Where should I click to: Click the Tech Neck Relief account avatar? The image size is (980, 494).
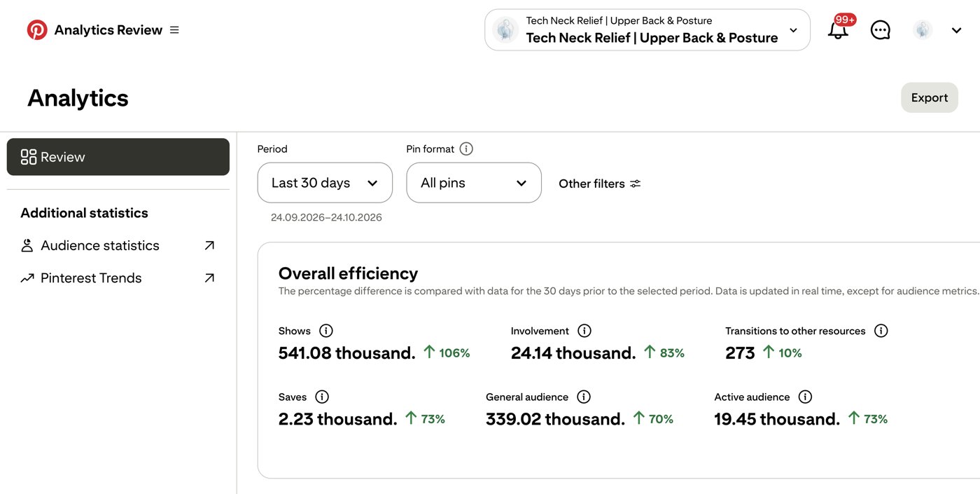(x=505, y=30)
